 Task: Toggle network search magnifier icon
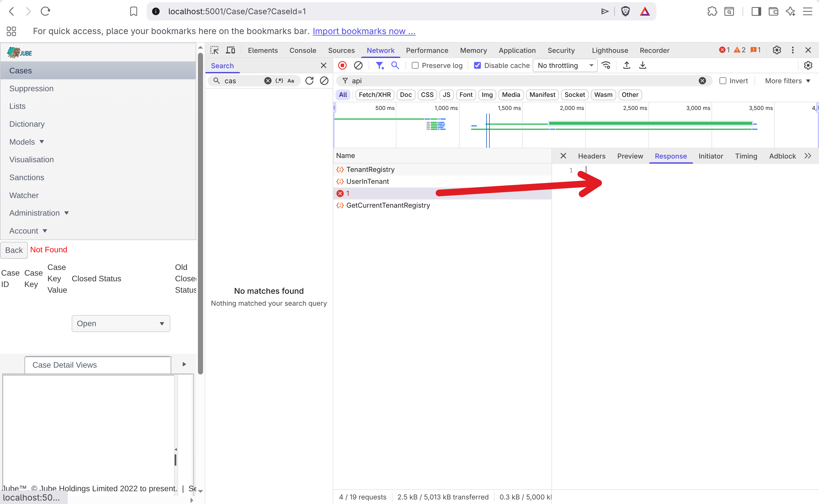(x=395, y=65)
